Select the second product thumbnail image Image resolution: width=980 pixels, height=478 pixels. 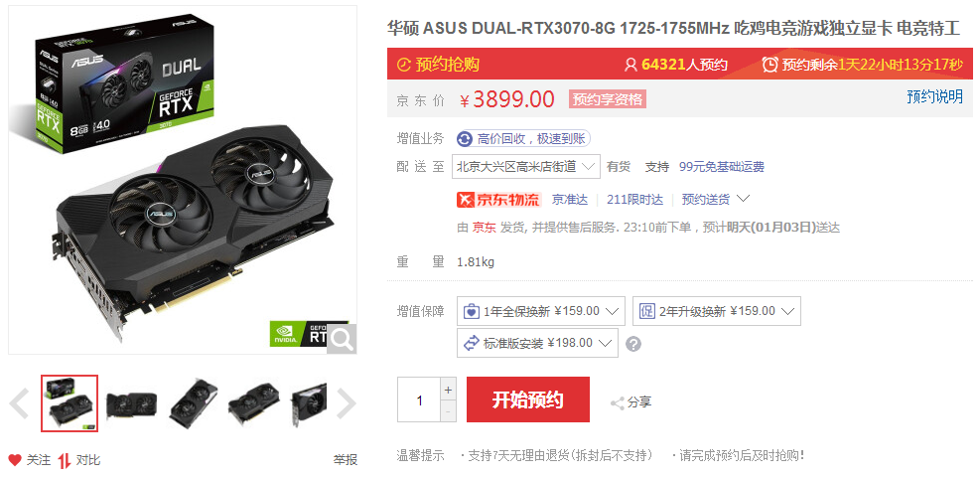click(x=131, y=403)
